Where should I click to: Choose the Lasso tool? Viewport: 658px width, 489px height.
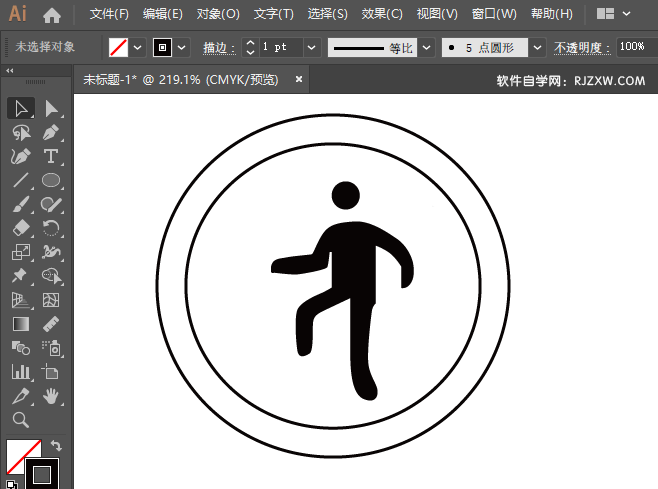(21, 133)
